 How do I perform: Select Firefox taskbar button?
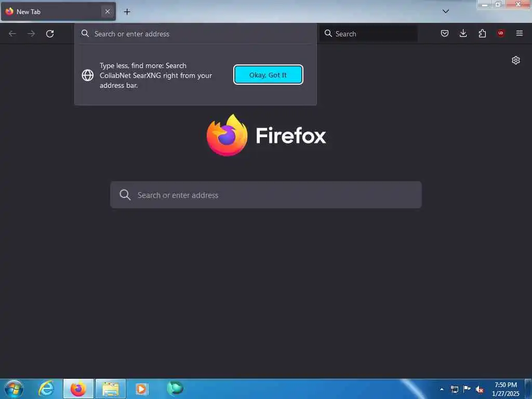[78, 389]
